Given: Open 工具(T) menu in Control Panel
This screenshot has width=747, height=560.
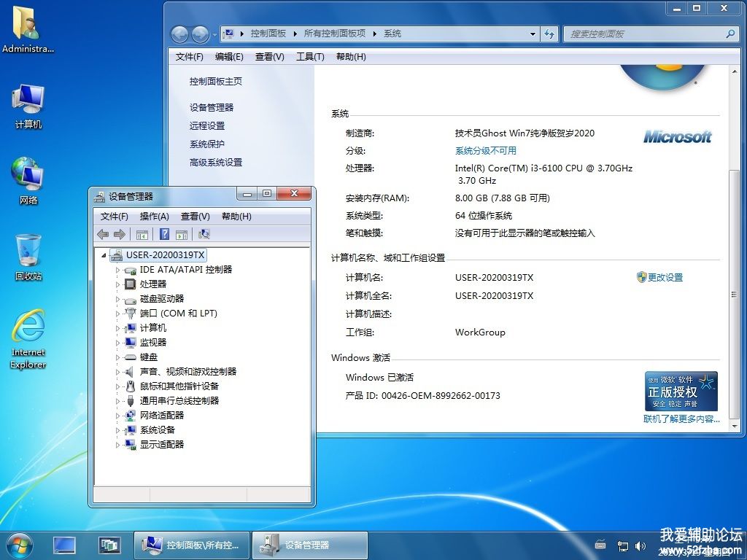Looking at the screenshot, I should pos(310,57).
